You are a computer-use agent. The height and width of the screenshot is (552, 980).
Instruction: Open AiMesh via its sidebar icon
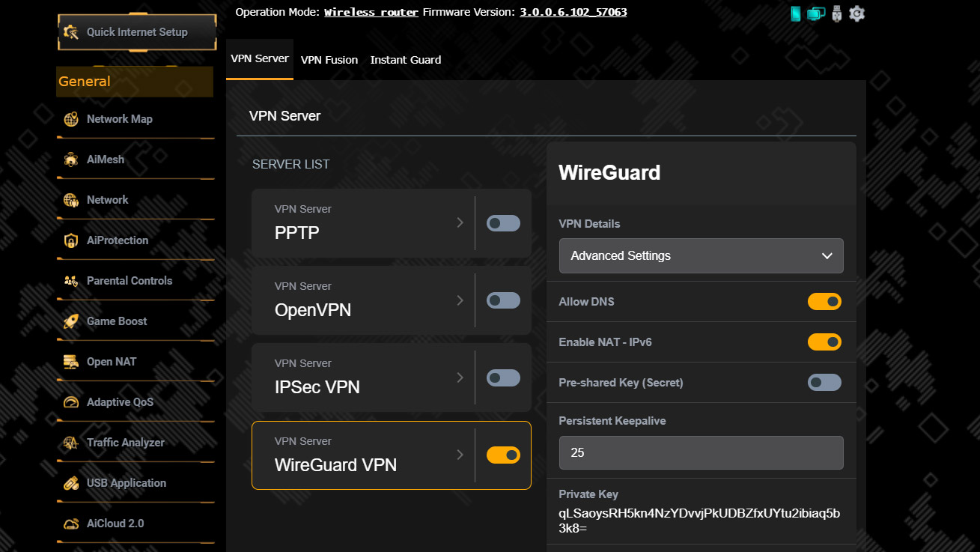coord(71,160)
